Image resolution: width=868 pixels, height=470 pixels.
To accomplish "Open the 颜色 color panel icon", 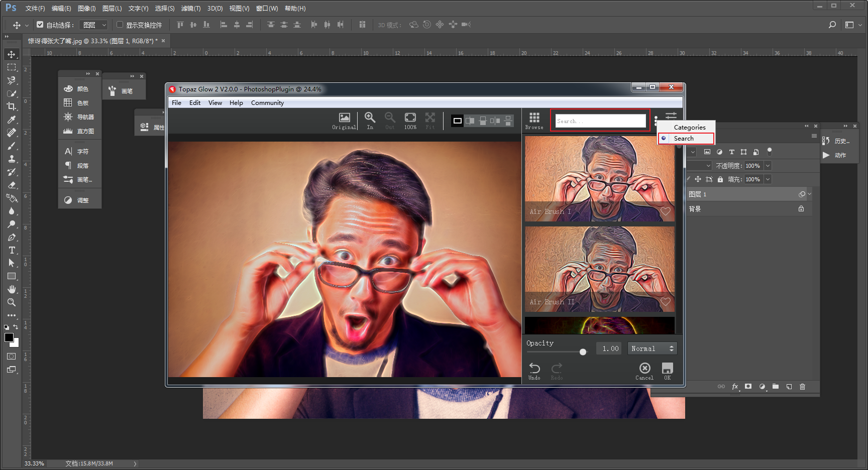I will click(68, 89).
